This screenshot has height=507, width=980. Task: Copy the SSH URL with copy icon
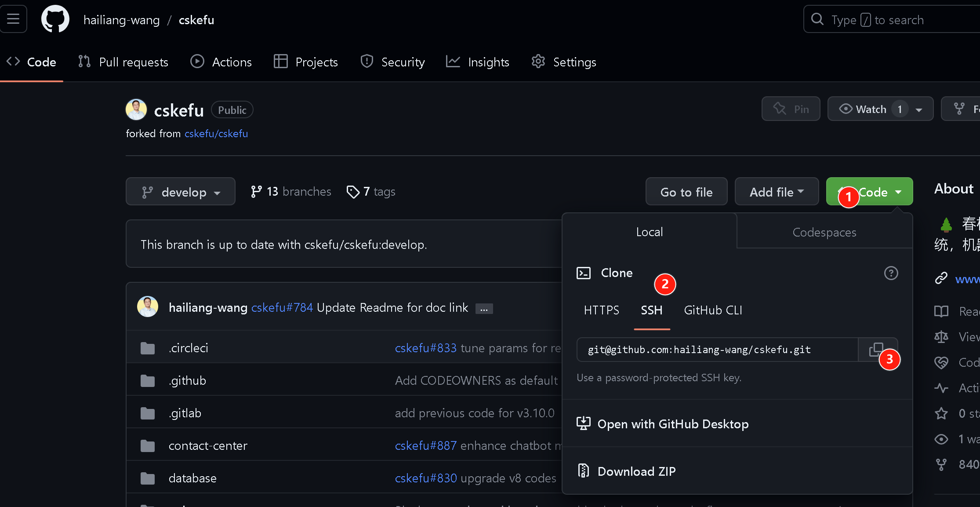[x=877, y=350]
